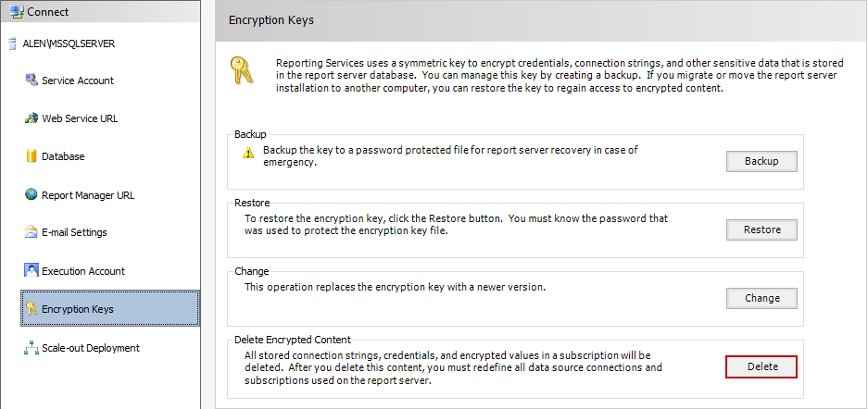Screen dimensions: 868x409
Task: Click the Service Account icon
Action: pos(31,81)
